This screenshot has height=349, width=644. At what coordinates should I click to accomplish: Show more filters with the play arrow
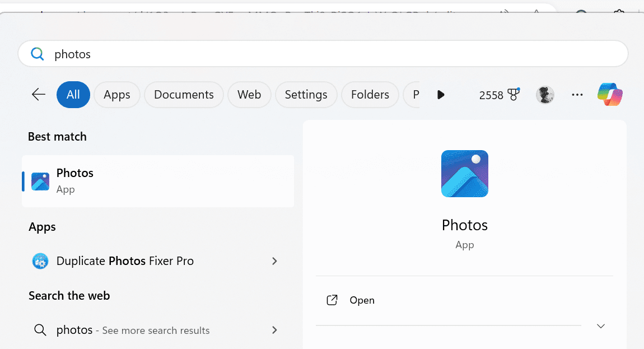(441, 95)
